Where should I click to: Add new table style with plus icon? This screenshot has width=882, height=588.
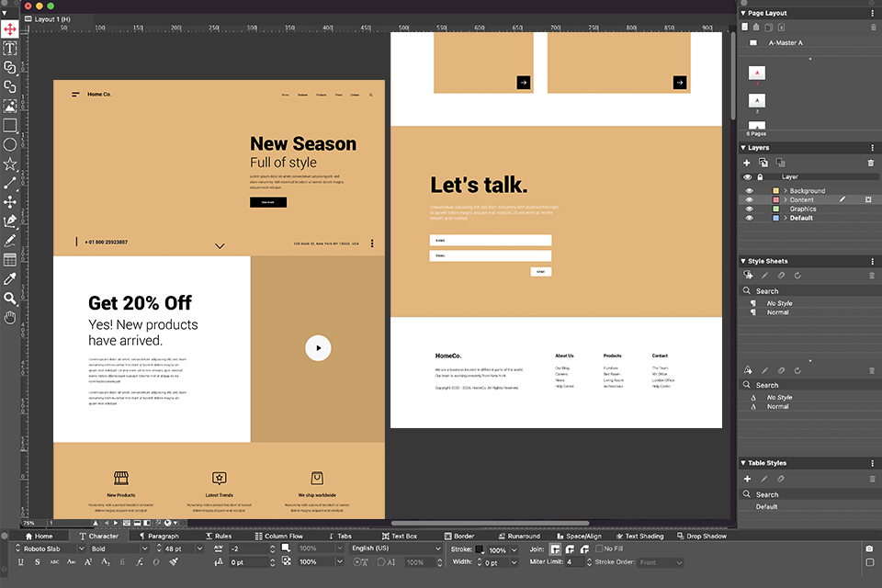click(747, 479)
